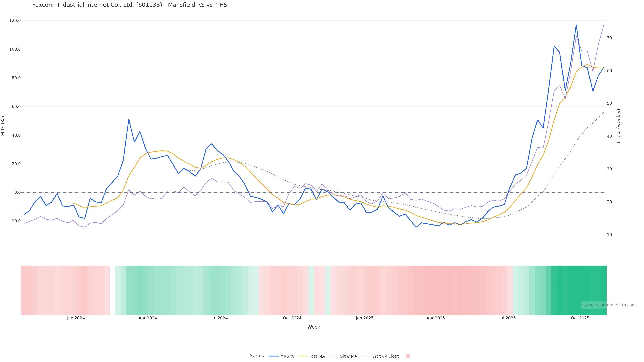The height and width of the screenshot is (362, 644).
Task: Click the dotted Slow MA legend line icon
Action: tap(333, 356)
